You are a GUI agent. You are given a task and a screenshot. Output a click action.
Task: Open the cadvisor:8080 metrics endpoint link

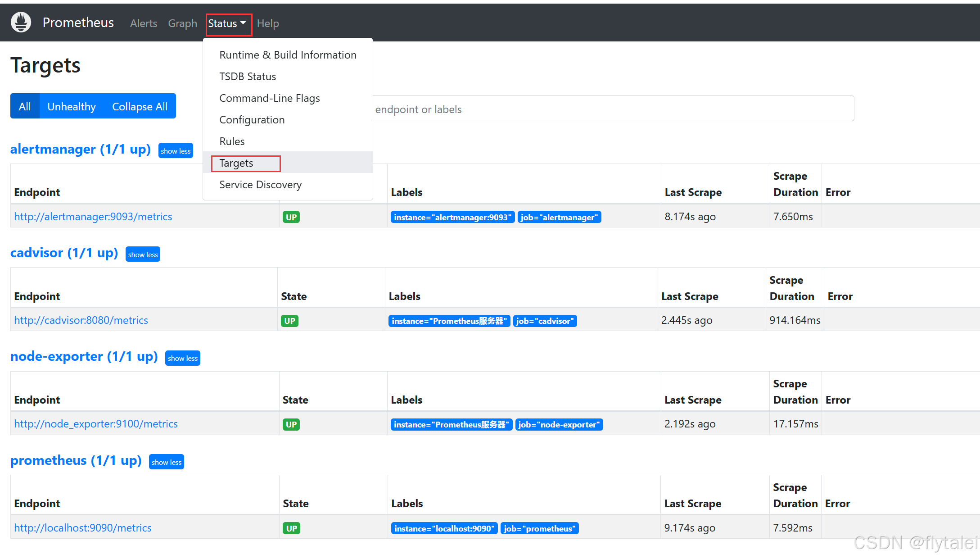point(81,320)
